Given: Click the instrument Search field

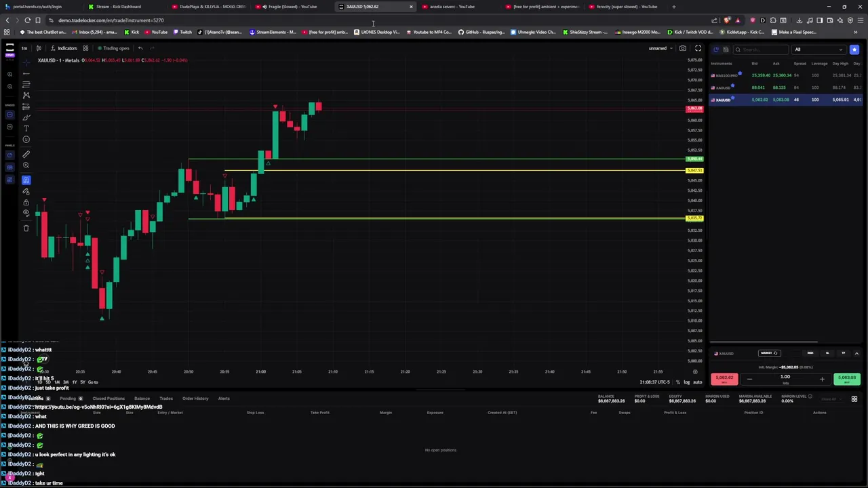Looking at the screenshot, I should [762, 49].
